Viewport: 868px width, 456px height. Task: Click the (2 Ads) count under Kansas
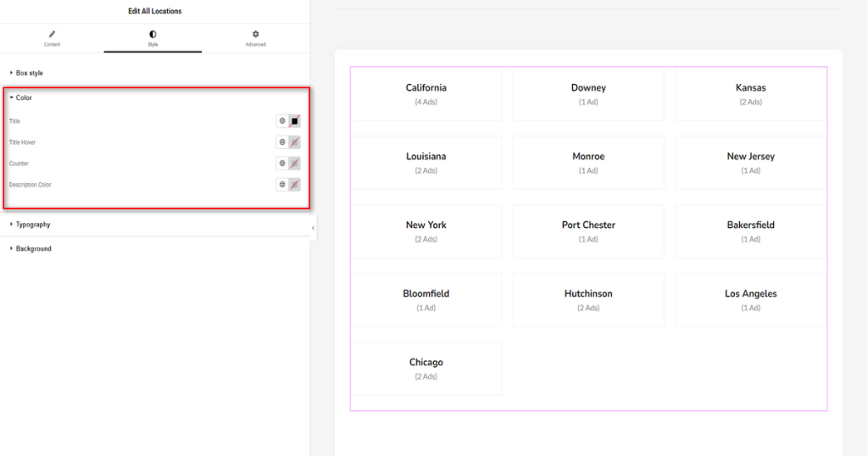point(751,102)
